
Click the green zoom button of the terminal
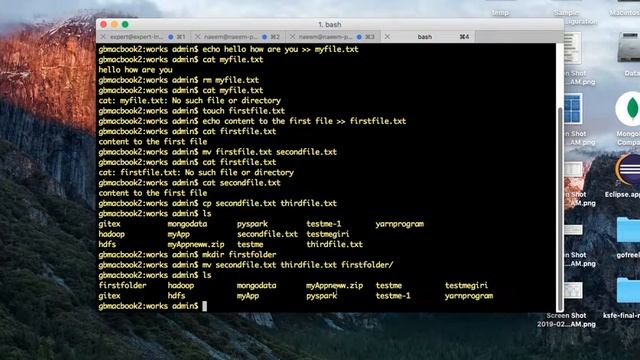click(125, 24)
